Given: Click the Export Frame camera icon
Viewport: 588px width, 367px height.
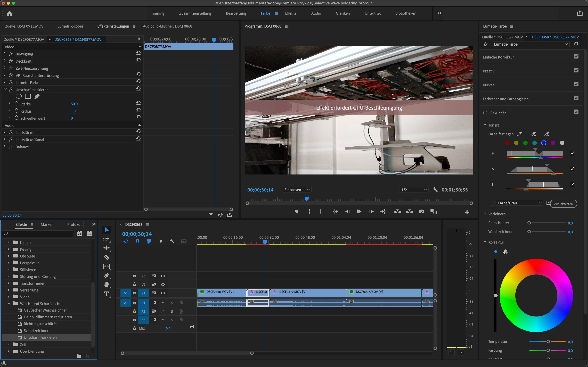Looking at the screenshot, I should 421,211.
